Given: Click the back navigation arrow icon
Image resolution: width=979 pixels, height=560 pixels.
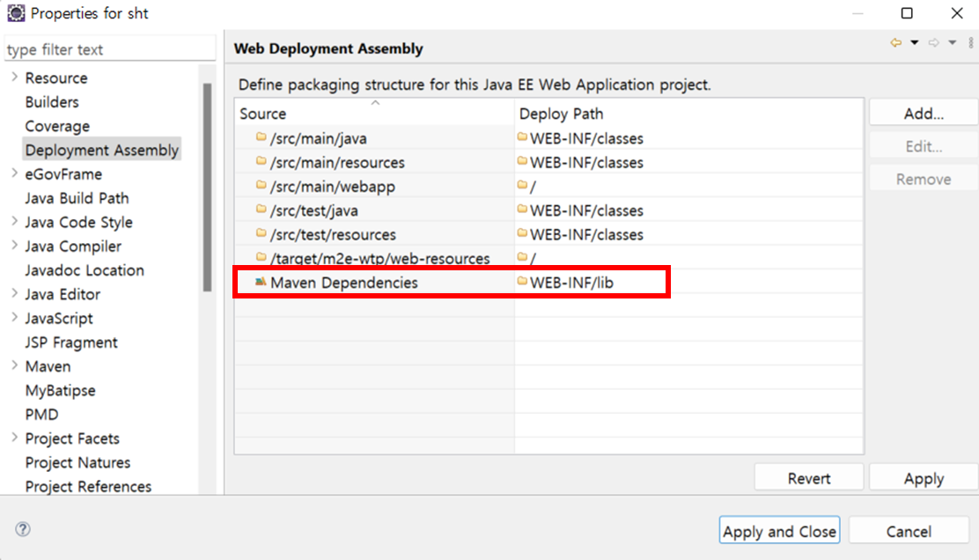Looking at the screenshot, I should tap(896, 42).
